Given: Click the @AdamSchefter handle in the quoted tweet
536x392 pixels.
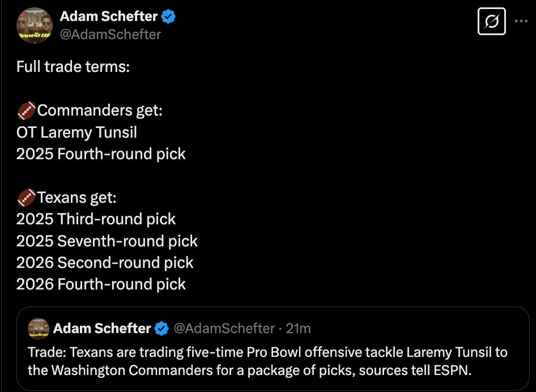Looking at the screenshot, I should point(223,328).
